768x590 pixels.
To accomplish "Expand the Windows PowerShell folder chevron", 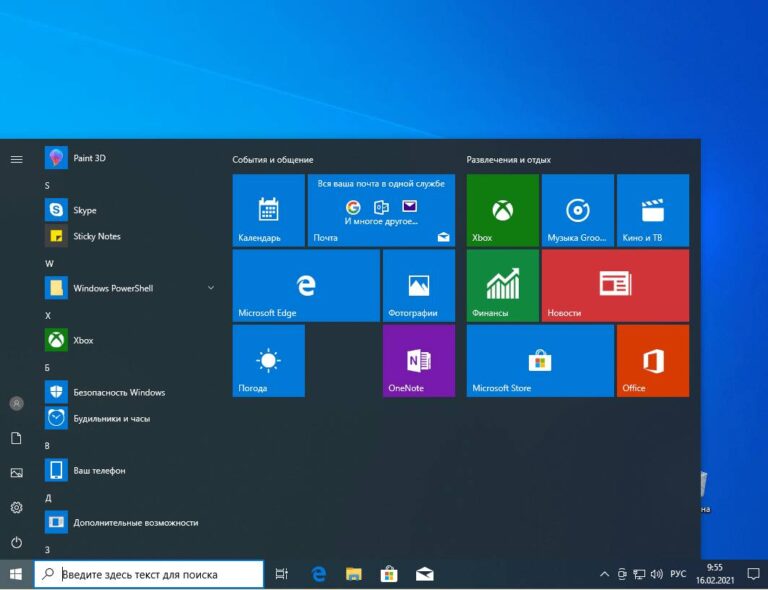I will tap(211, 288).
